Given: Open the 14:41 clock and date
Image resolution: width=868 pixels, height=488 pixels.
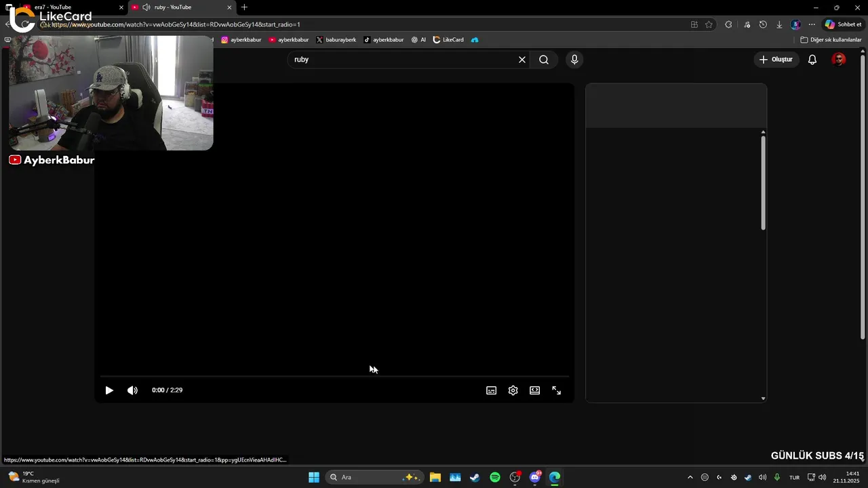Looking at the screenshot, I should tap(847, 477).
